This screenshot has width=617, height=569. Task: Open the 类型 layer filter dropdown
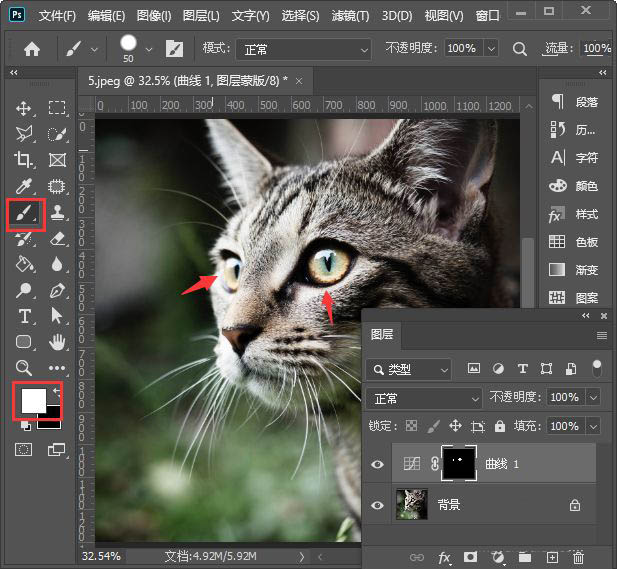[x=409, y=369]
